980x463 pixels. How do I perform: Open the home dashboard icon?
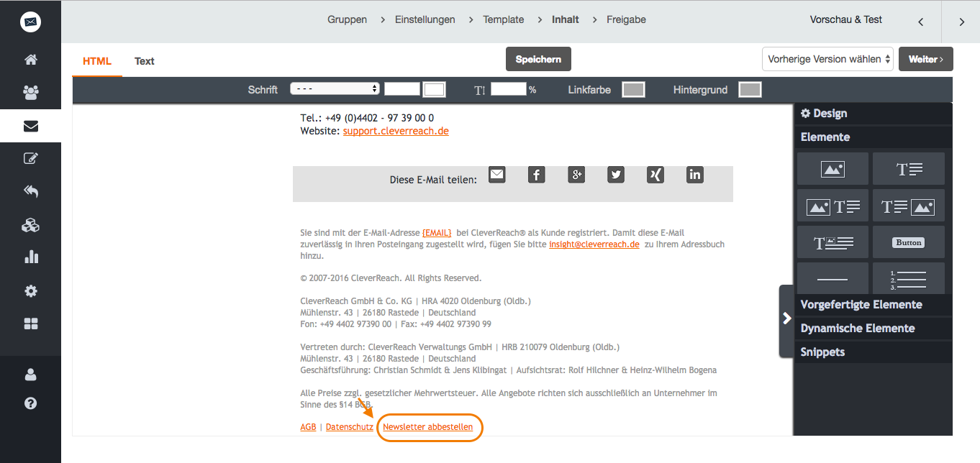[x=30, y=60]
